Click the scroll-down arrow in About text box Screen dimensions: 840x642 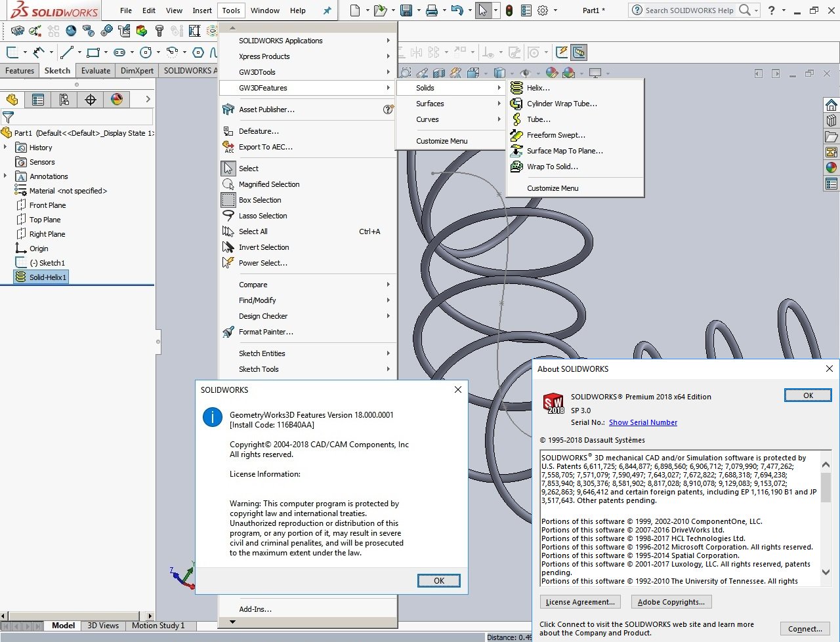826,571
